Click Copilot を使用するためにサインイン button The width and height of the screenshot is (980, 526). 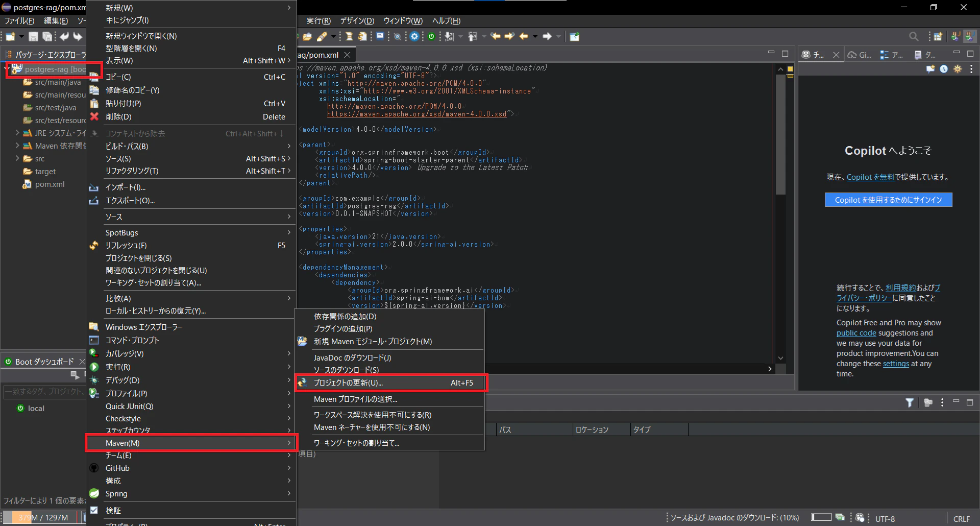click(x=888, y=200)
